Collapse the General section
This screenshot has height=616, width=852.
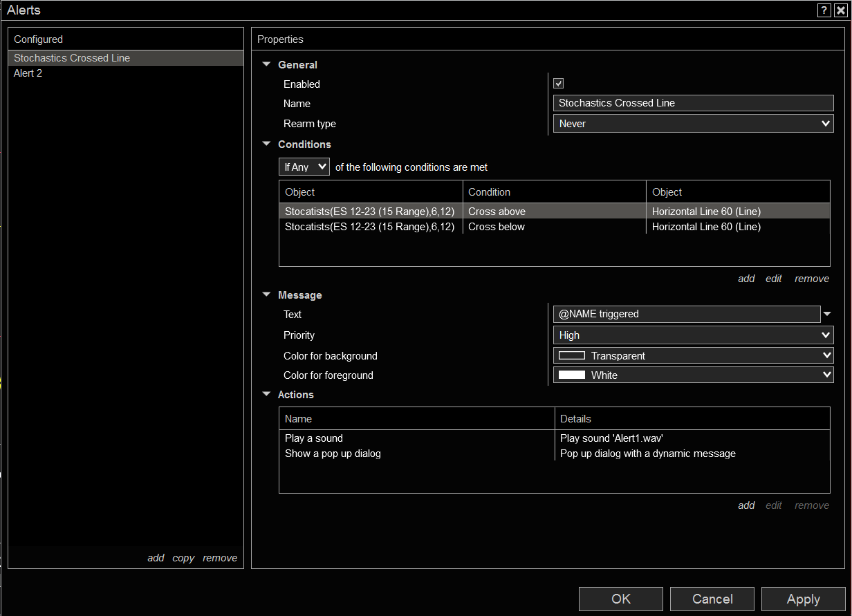click(266, 64)
